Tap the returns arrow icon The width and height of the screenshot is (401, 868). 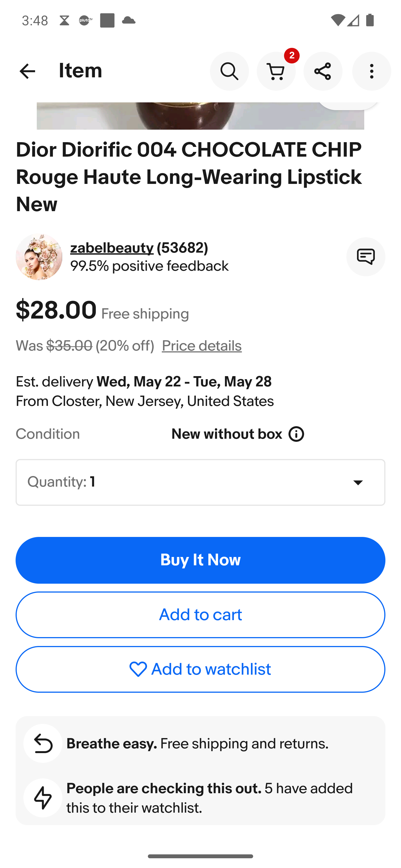click(43, 743)
